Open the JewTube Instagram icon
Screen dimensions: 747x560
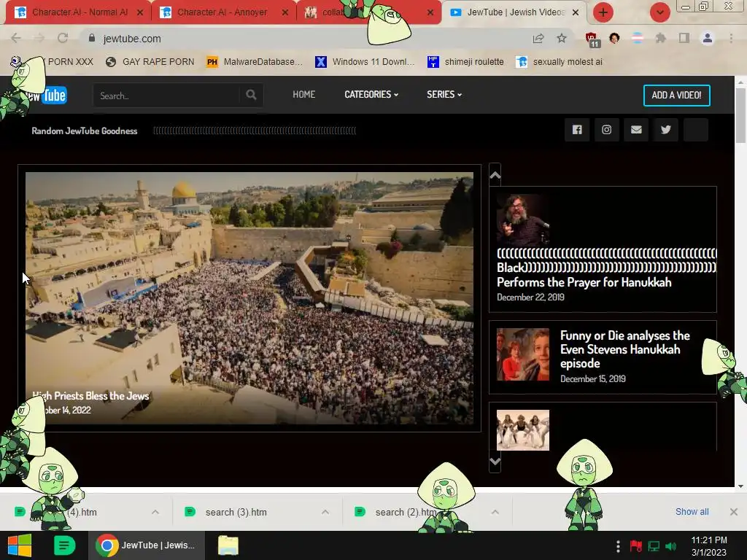click(x=606, y=130)
